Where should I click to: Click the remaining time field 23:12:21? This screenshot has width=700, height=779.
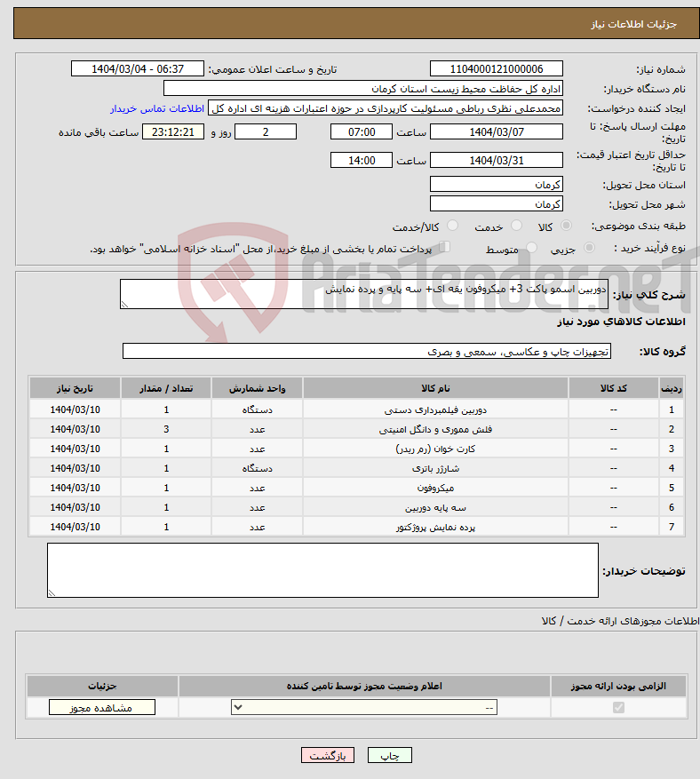(173, 132)
